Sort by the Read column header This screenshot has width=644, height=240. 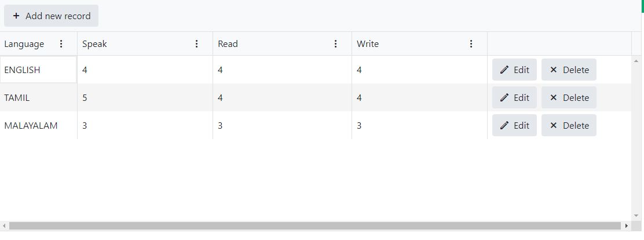(228, 44)
